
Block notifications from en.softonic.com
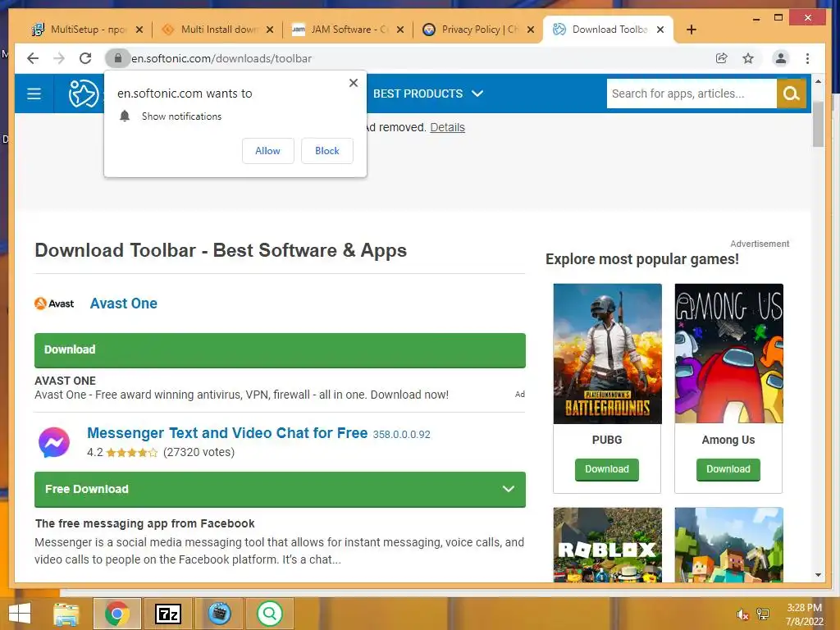tap(326, 151)
